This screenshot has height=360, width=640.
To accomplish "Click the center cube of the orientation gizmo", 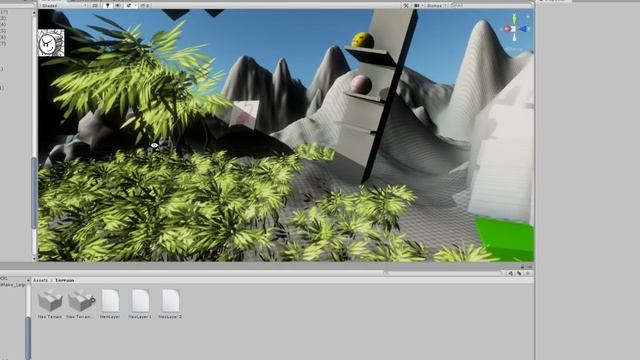I will pos(514,29).
